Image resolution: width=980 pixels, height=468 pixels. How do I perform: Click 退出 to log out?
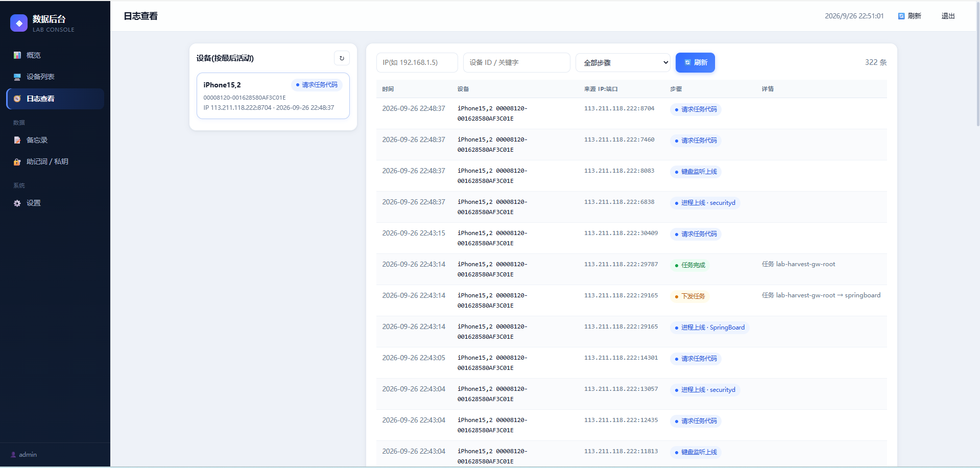(x=948, y=16)
